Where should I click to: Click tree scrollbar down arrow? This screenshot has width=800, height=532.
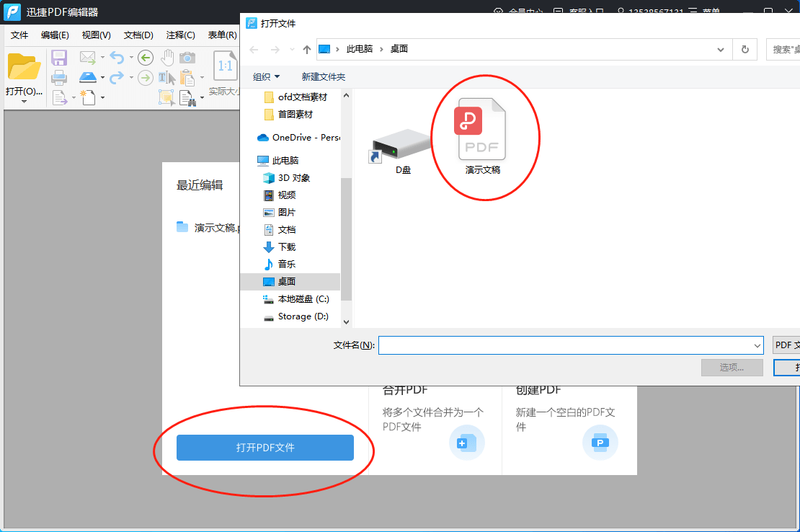click(347, 322)
